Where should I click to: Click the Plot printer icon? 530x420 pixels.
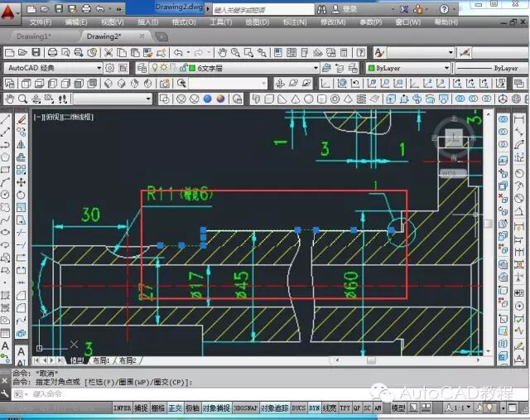point(52,52)
